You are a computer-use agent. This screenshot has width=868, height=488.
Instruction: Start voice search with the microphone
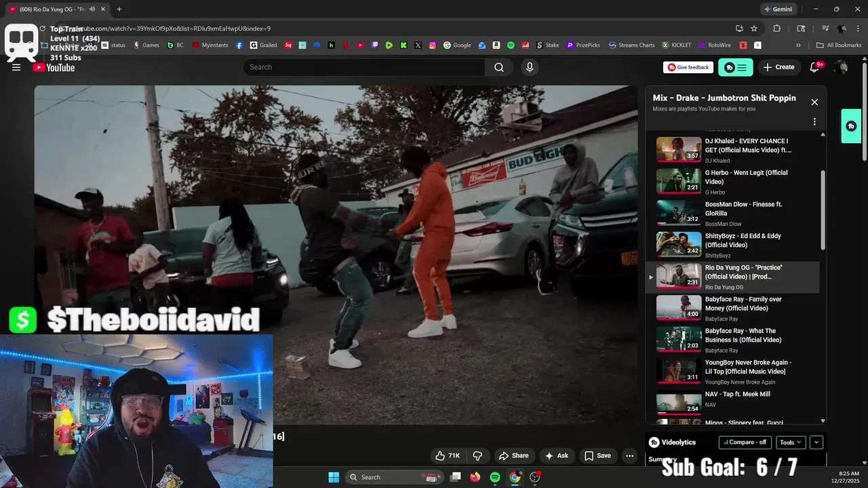click(x=530, y=67)
